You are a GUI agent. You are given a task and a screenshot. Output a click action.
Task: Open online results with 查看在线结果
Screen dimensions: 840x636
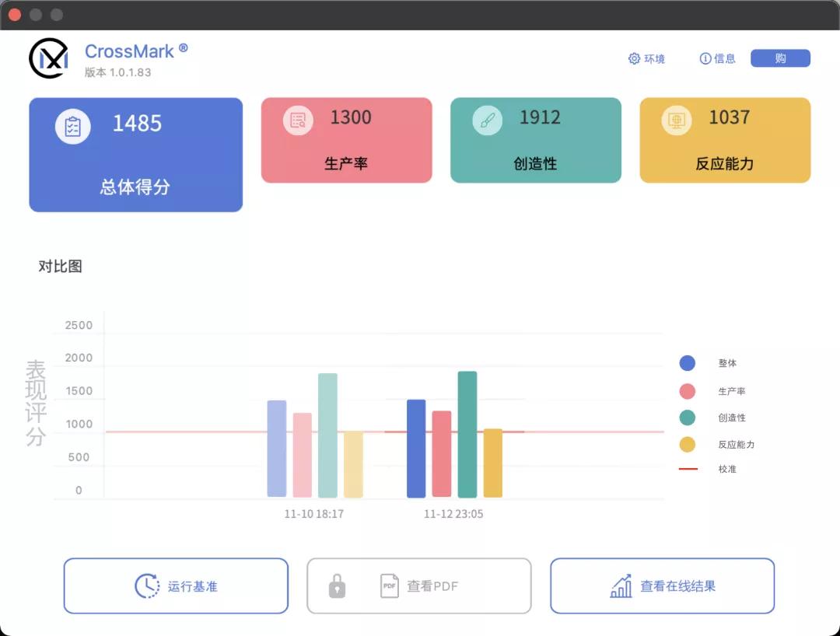662,585
